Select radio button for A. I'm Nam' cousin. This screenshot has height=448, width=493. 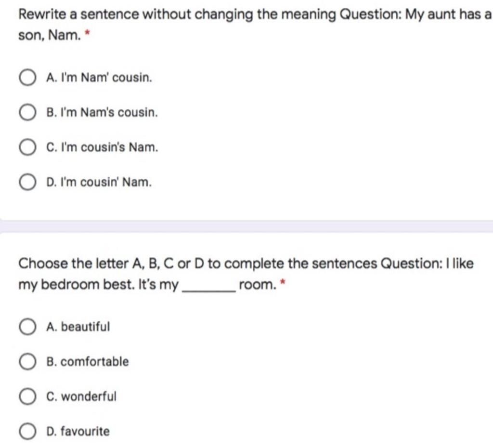click(27, 78)
